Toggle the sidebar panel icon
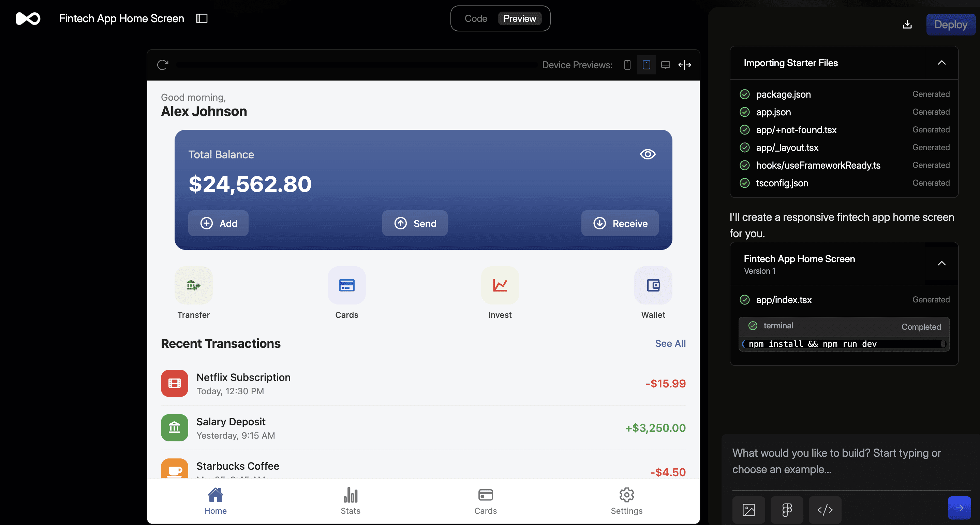The image size is (980, 525). 202,18
